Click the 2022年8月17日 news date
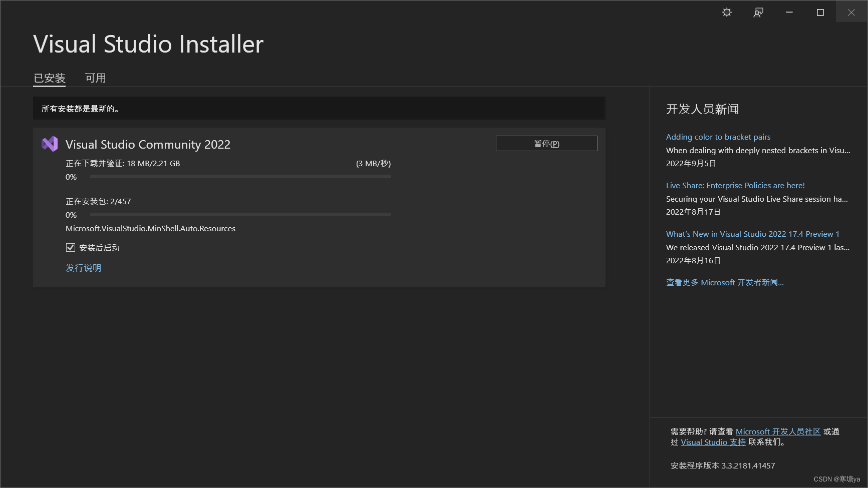The width and height of the screenshot is (868, 488). (693, 212)
